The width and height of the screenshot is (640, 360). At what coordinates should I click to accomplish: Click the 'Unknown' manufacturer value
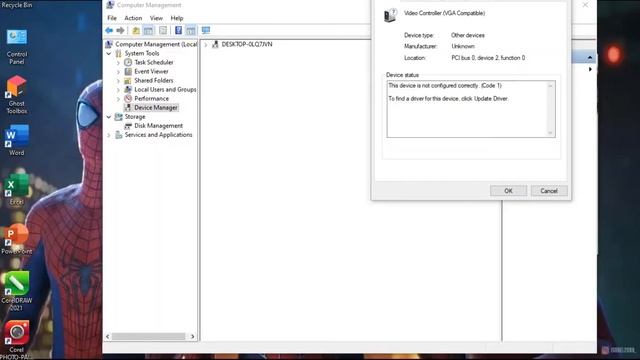[x=463, y=46]
